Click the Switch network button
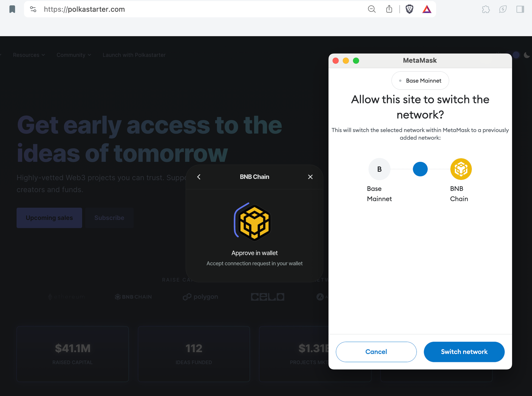 (x=464, y=352)
